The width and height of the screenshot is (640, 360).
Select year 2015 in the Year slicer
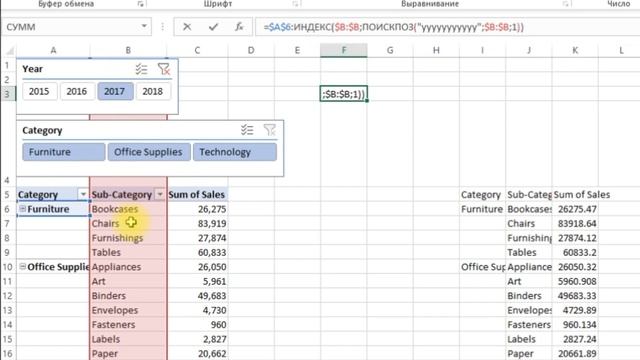pyautogui.click(x=39, y=91)
